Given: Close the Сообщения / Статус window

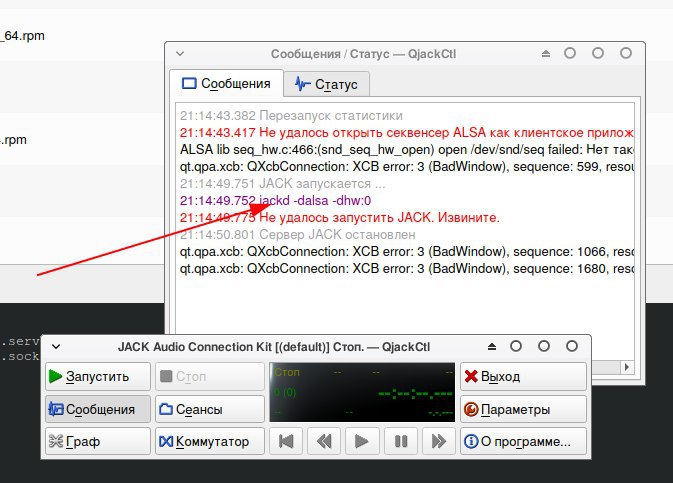Looking at the screenshot, I should click(x=626, y=53).
